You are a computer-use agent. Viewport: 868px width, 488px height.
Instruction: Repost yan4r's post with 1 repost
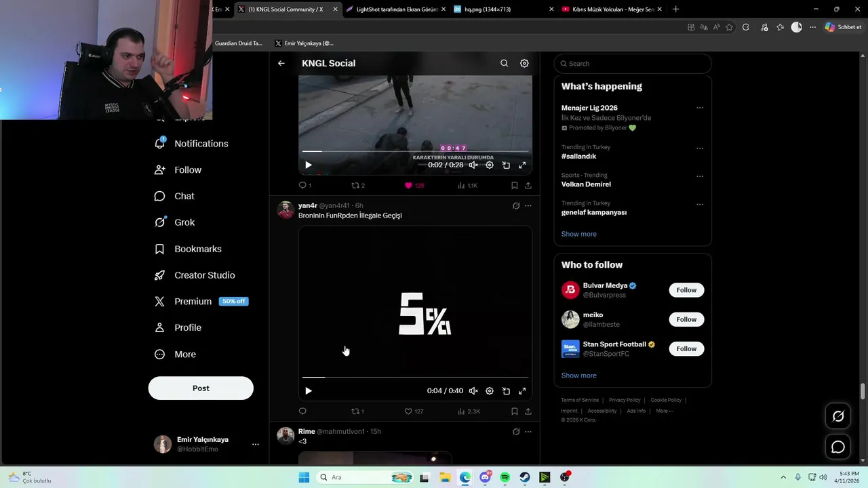357,411
